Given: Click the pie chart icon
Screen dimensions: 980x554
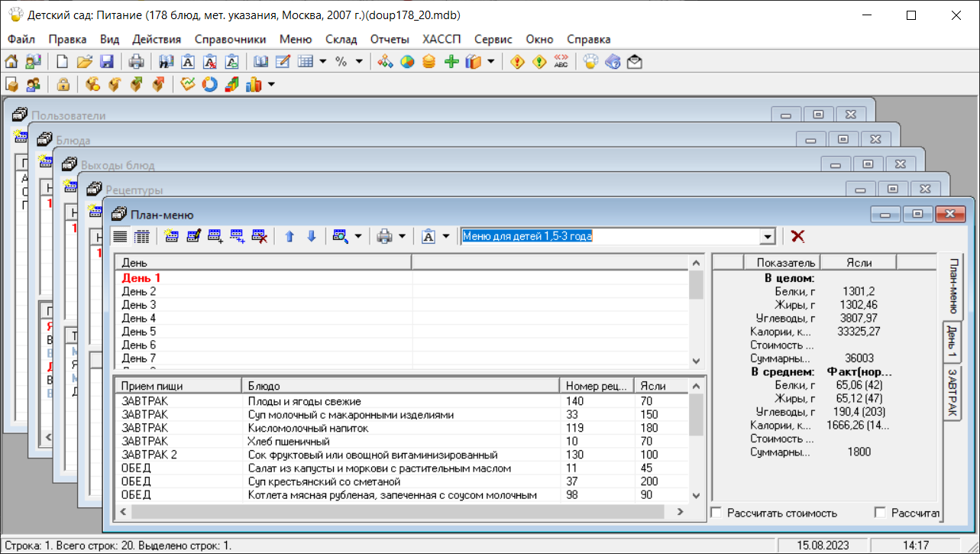Looking at the screenshot, I should [x=407, y=62].
